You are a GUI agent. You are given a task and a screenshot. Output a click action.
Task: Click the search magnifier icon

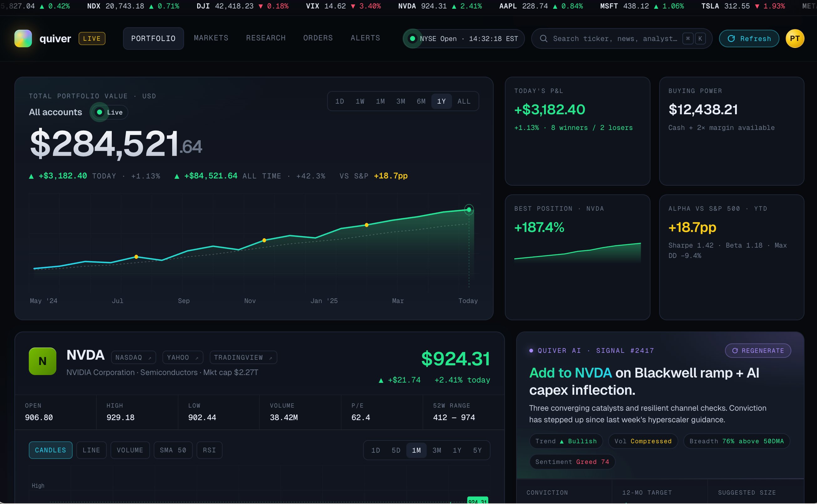point(543,39)
